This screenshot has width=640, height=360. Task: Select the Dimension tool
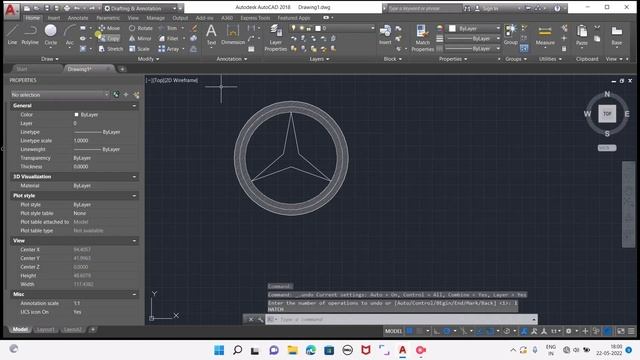coord(233,34)
